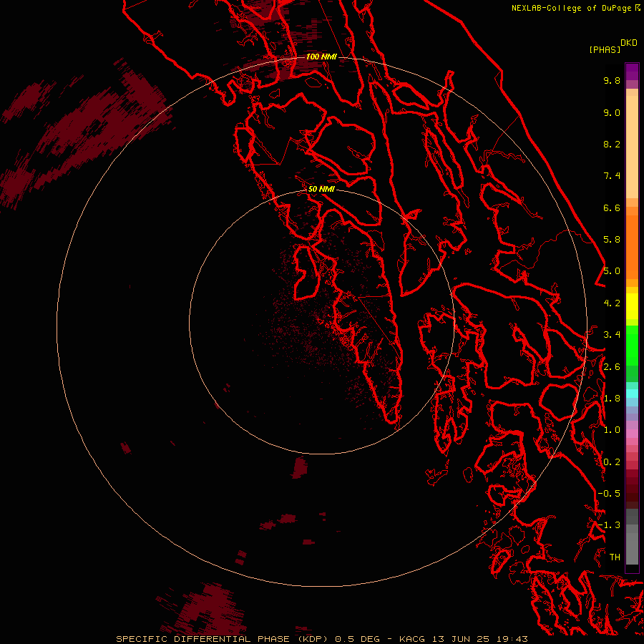Screen dimensions: 644x644
Task: Select the 3.4 scale value
Action: tap(612, 335)
